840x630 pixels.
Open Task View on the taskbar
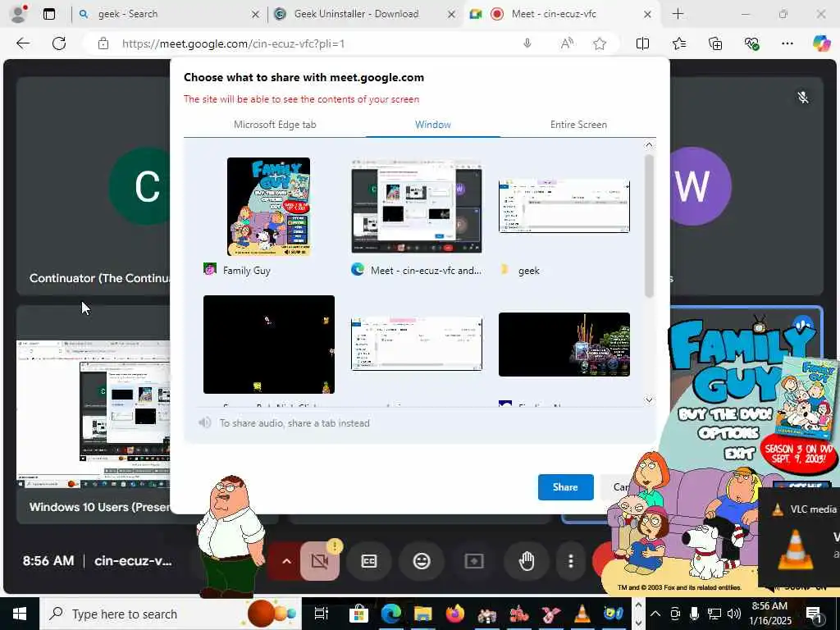click(x=322, y=614)
